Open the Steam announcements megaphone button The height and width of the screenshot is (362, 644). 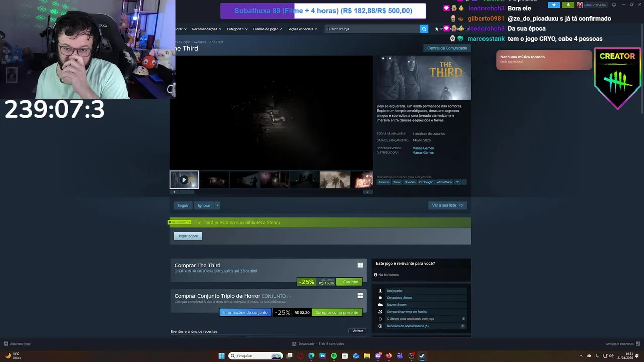[554, 5]
